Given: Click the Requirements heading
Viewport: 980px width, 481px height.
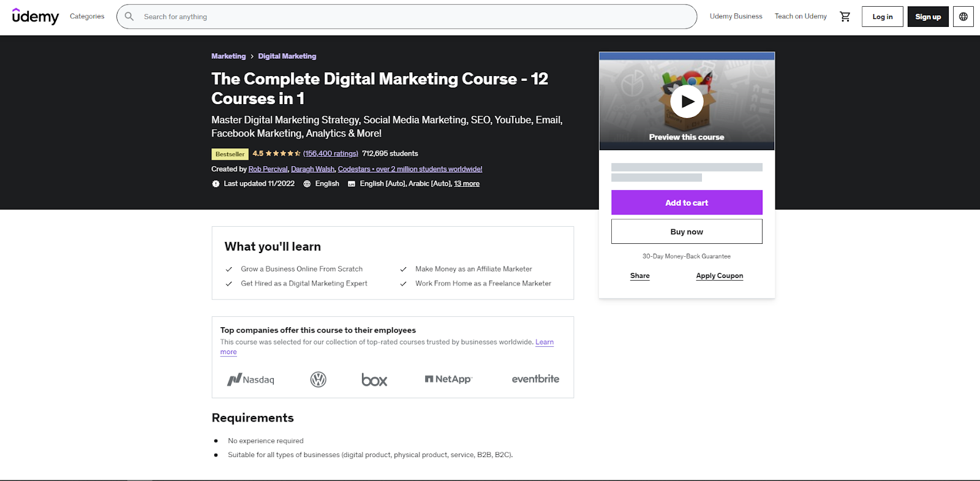Looking at the screenshot, I should tap(253, 418).
